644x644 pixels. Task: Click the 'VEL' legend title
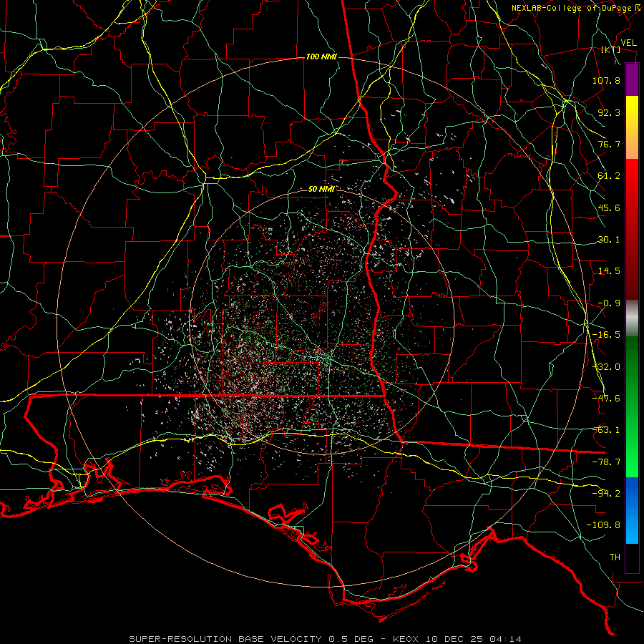[x=628, y=43]
